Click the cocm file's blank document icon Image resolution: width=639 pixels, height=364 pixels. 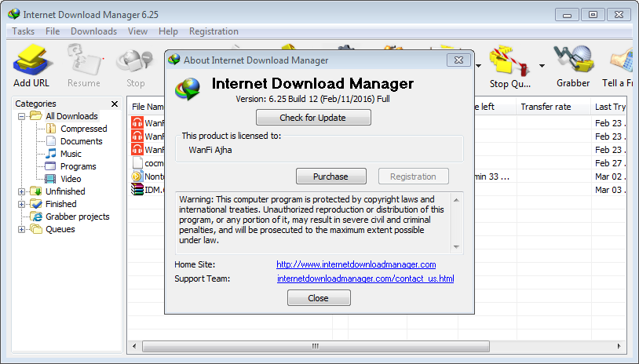(137, 163)
